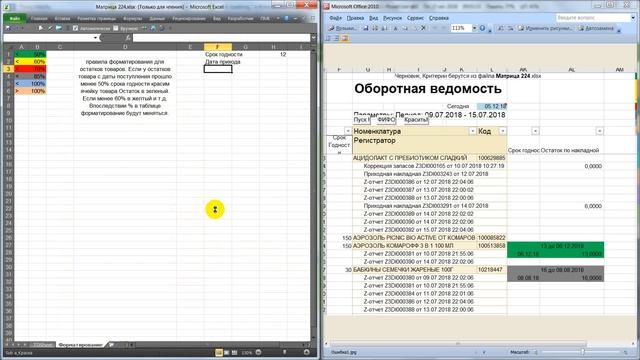Select the 'Срок годности' cell
The height and width of the screenshot is (360, 640).
[x=218, y=54]
